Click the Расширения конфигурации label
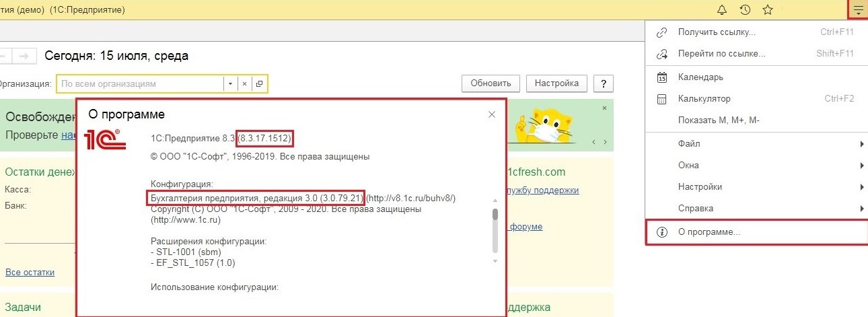868x317 pixels. pos(209,242)
